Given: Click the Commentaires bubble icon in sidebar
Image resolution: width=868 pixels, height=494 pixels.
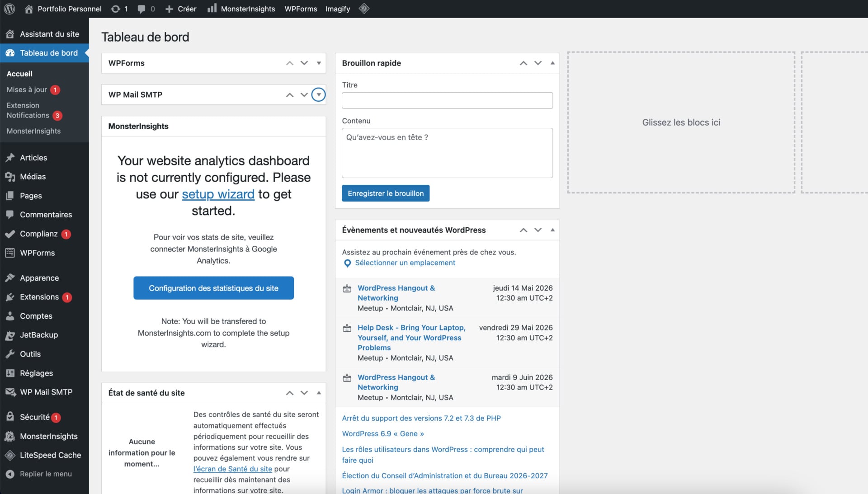Looking at the screenshot, I should click(10, 215).
